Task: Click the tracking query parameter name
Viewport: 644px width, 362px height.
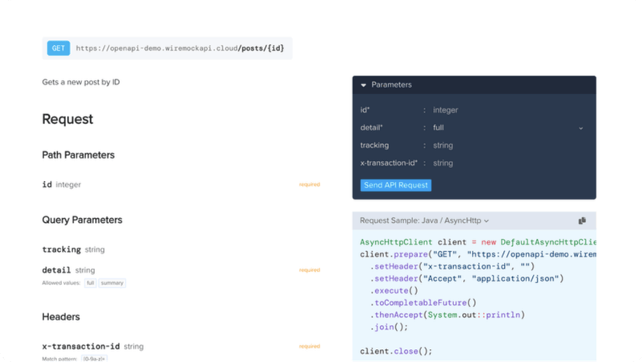Action: pos(61,249)
